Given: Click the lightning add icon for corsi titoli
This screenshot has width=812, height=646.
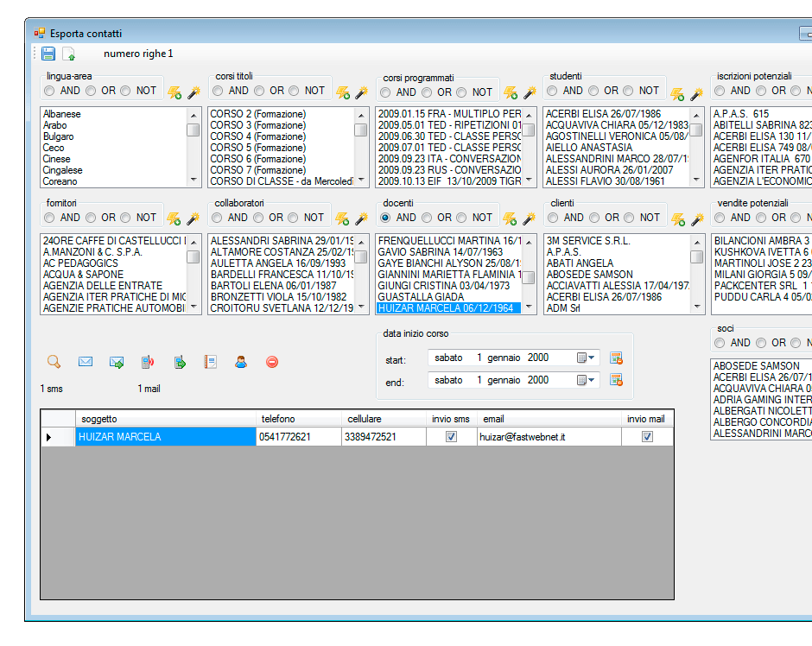Looking at the screenshot, I should [x=343, y=92].
